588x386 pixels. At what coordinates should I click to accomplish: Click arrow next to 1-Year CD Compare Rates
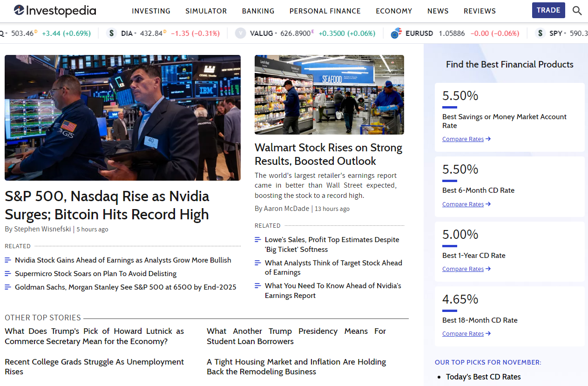coord(488,269)
